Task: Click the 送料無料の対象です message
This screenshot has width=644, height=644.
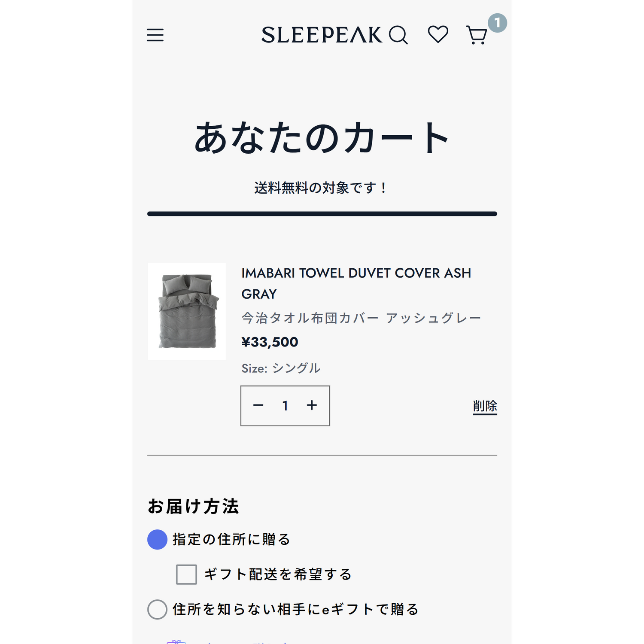Action: (322, 186)
